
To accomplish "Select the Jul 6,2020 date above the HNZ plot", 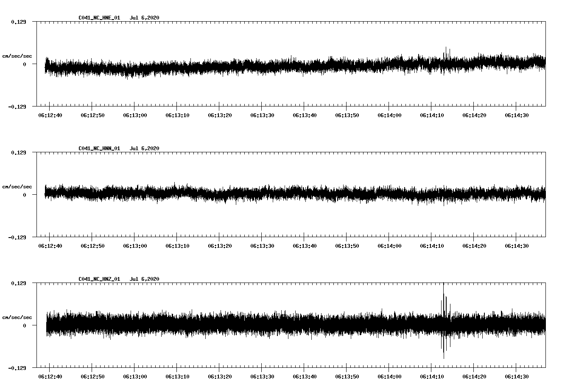I will [144, 279].
